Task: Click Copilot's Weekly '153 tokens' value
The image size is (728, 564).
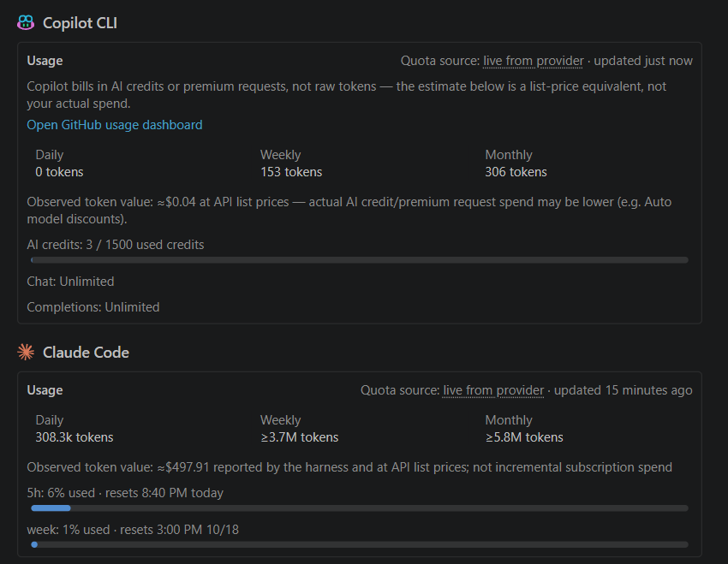Action: click(291, 172)
